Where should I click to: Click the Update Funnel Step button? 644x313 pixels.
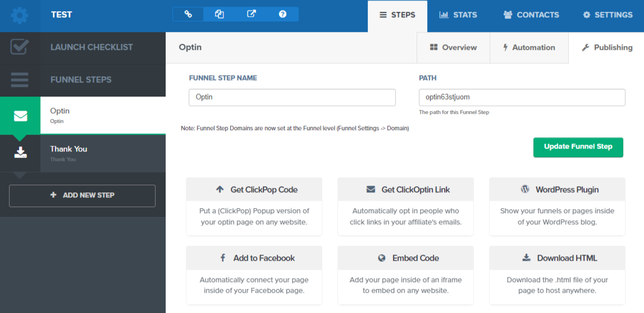point(578,148)
